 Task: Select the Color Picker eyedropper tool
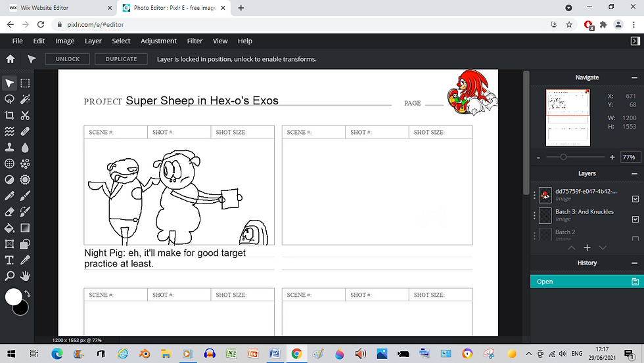25,260
